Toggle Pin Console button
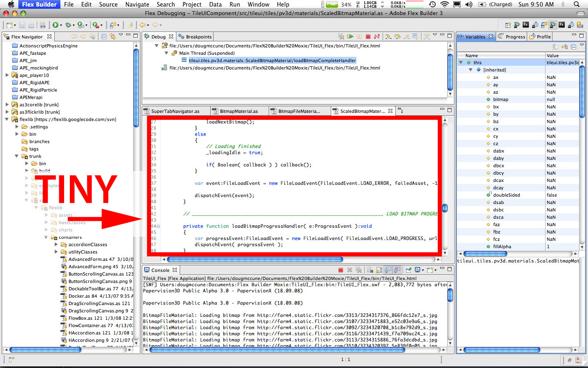This screenshot has width=588, height=368. coord(408,270)
